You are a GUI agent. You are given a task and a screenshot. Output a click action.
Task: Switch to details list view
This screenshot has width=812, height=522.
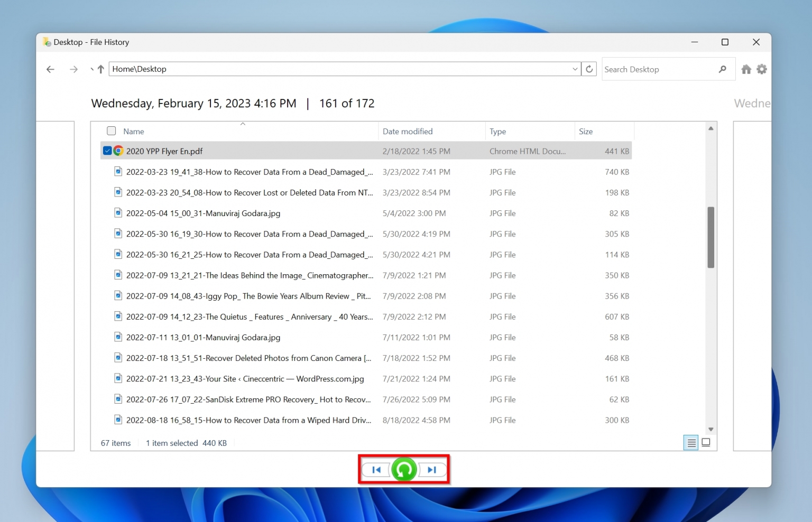pos(691,443)
